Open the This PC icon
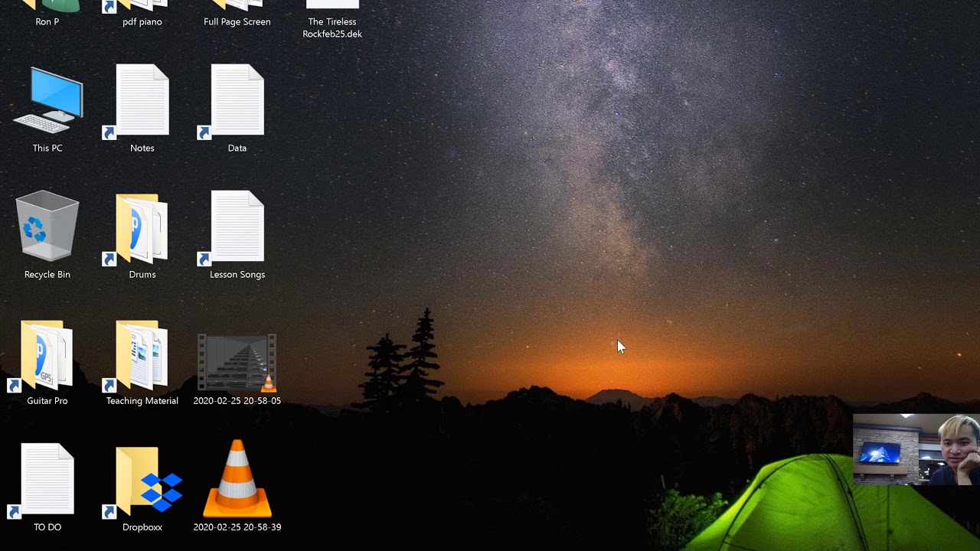This screenshot has height=551, width=980. [x=47, y=101]
